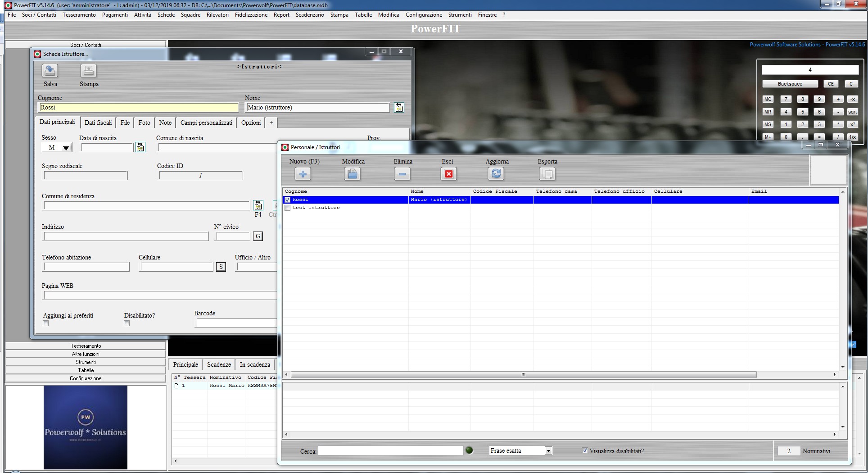Click calculator digit 3 key
The image size is (868, 473).
pos(819,124)
